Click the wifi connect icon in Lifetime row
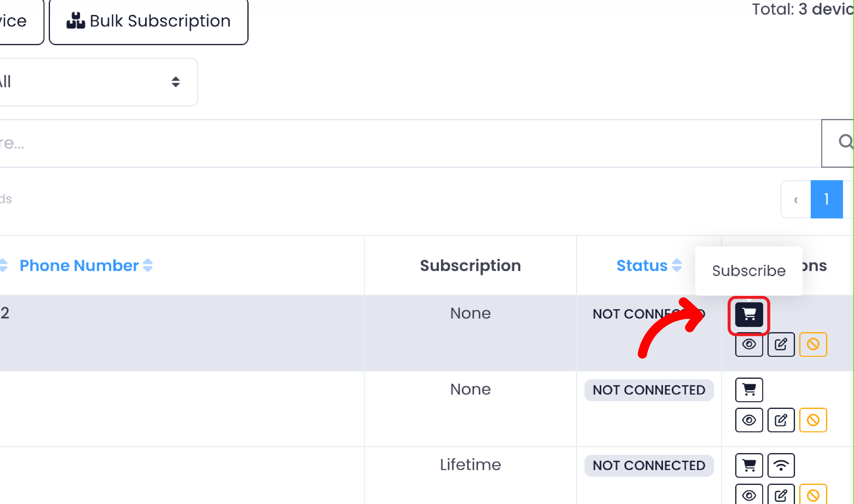The width and height of the screenshot is (854, 504). click(781, 465)
